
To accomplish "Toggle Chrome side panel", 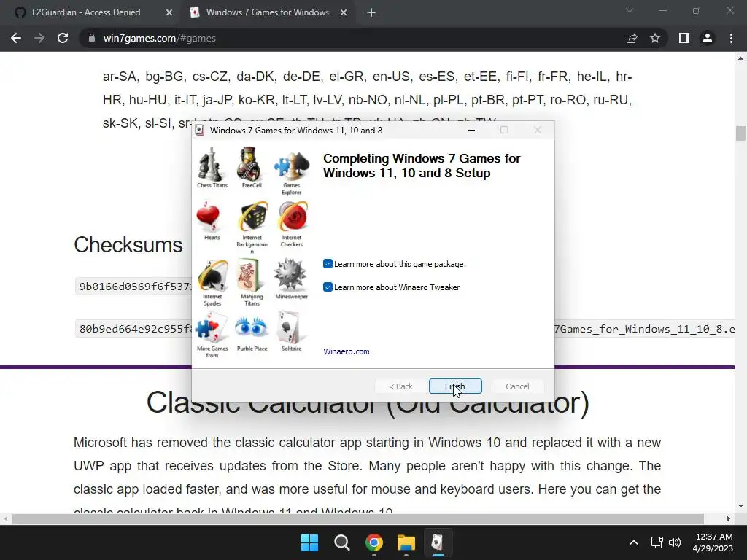I will point(684,38).
